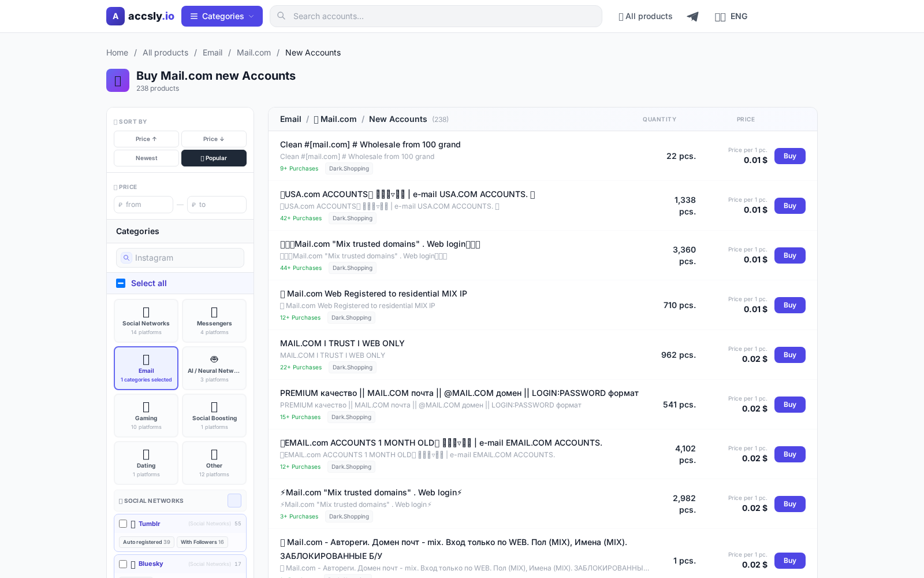924x578 pixels.
Task: Click the 42+ Purchases label
Action: tap(301, 218)
